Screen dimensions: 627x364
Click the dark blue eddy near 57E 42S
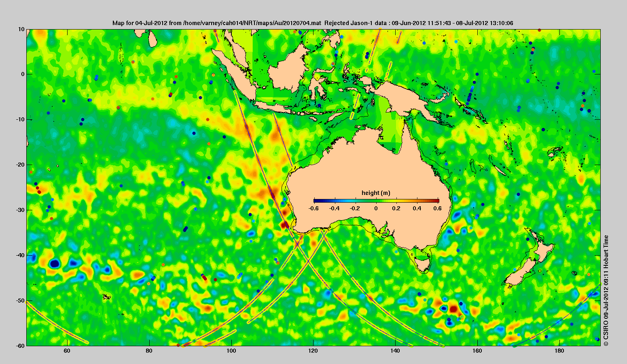[54, 264]
